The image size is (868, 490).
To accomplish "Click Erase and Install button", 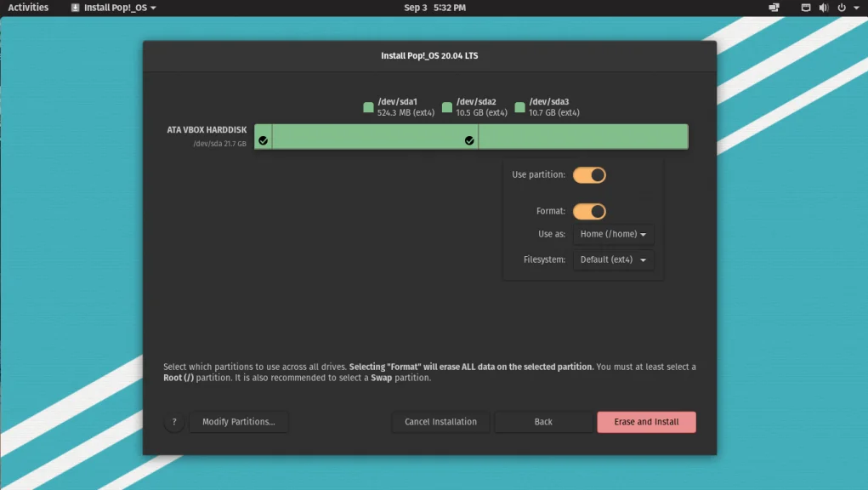I will point(647,422).
